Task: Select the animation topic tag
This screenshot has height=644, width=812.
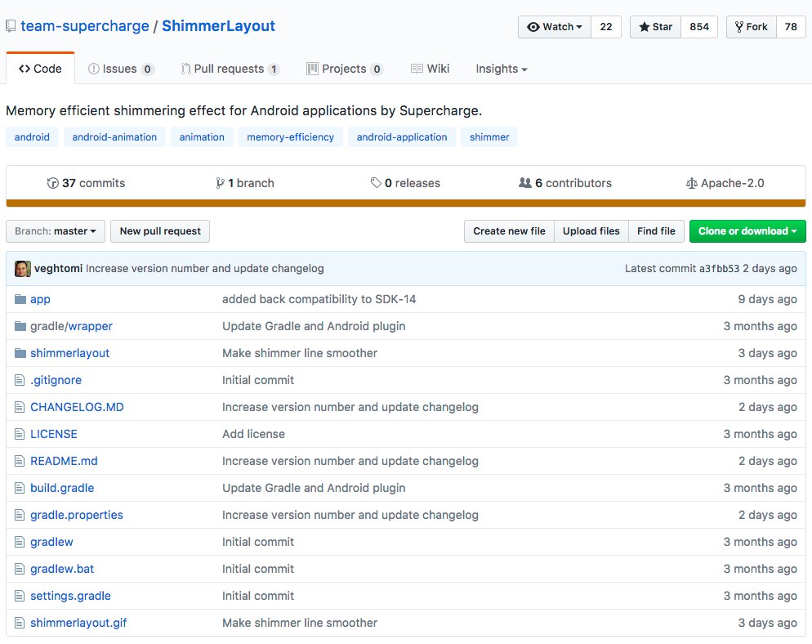Action: (x=202, y=136)
